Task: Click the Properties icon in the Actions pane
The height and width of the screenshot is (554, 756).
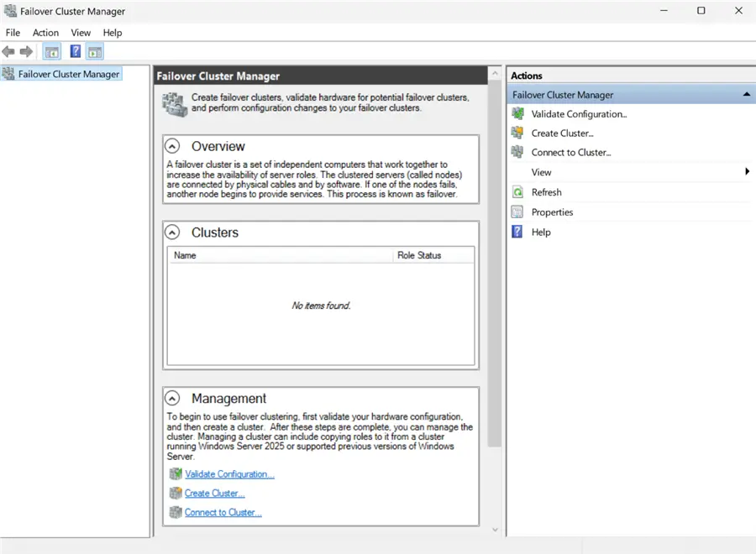Action: [x=517, y=212]
